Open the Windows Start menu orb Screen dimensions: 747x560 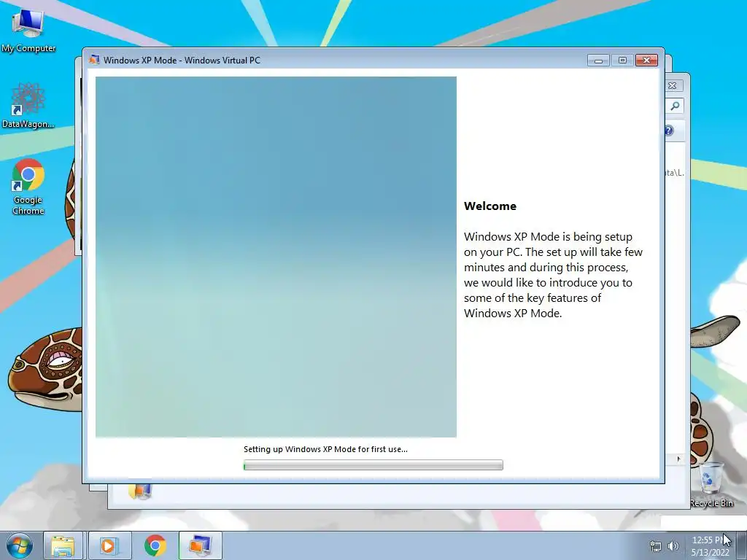(x=20, y=545)
